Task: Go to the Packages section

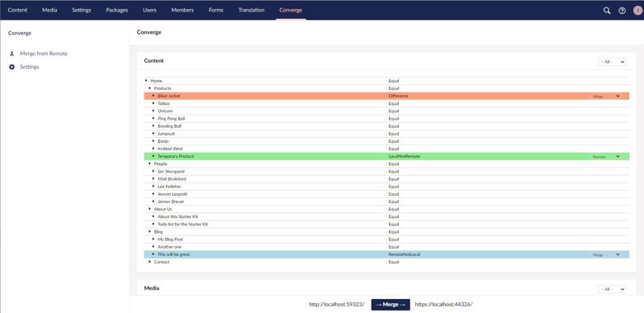Action: [117, 10]
